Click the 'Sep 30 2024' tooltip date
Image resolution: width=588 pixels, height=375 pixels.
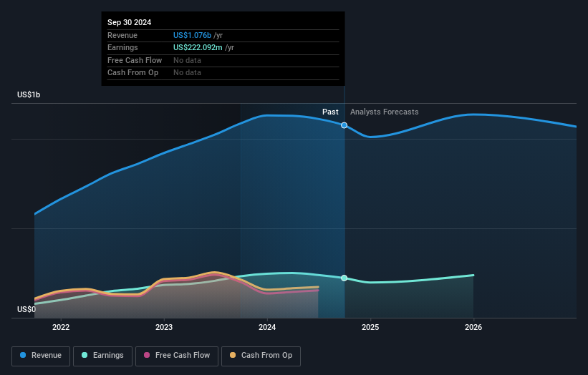(x=130, y=22)
